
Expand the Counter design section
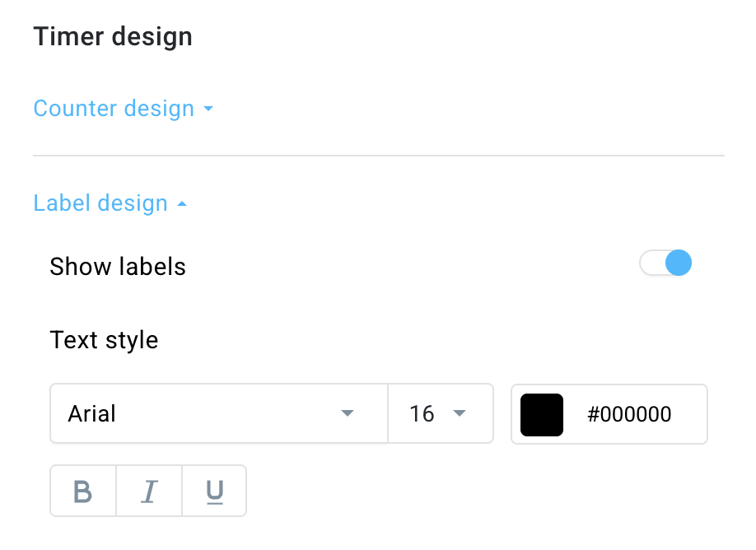(x=114, y=109)
